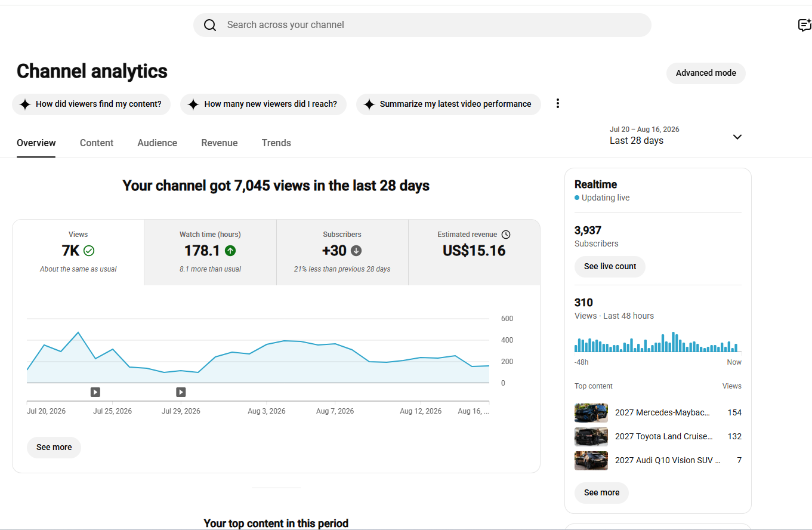The width and height of the screenshot is (812, 530).
Task: Select the Watch time (hours) metric card
Action: (x=210, y=252)
